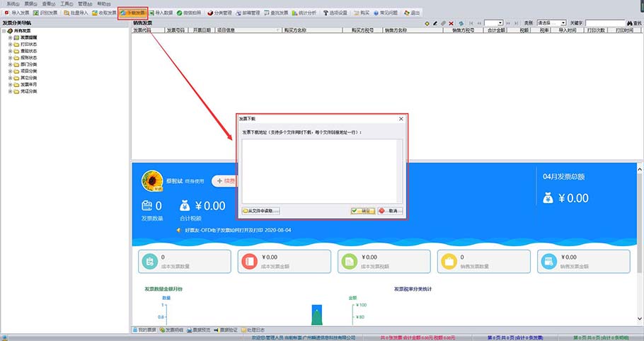Screen dimensions: 644x341
Task: Click the pencil edit icon above the invoice list
Action: click(435, 23)
